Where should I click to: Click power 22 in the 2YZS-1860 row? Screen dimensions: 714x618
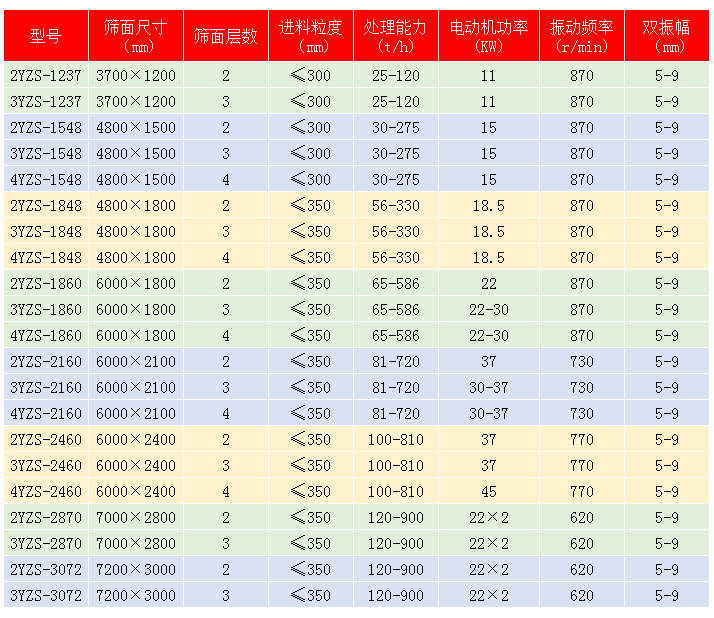489,283
